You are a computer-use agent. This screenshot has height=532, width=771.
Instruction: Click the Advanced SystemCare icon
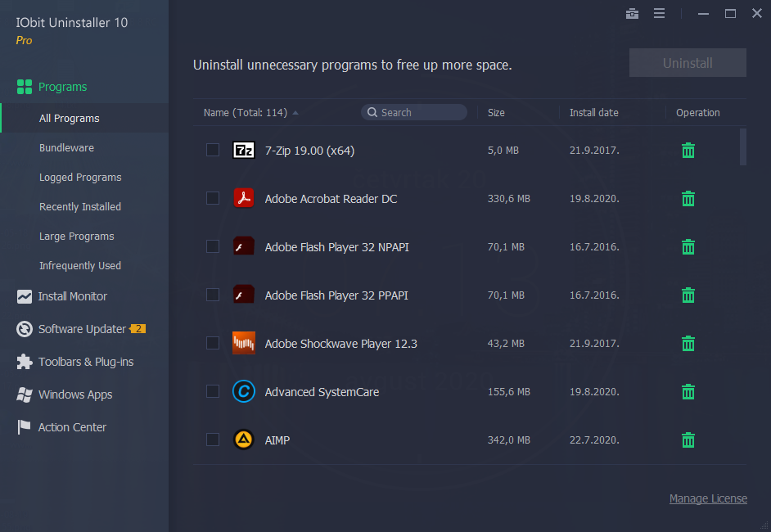point(243,391)
